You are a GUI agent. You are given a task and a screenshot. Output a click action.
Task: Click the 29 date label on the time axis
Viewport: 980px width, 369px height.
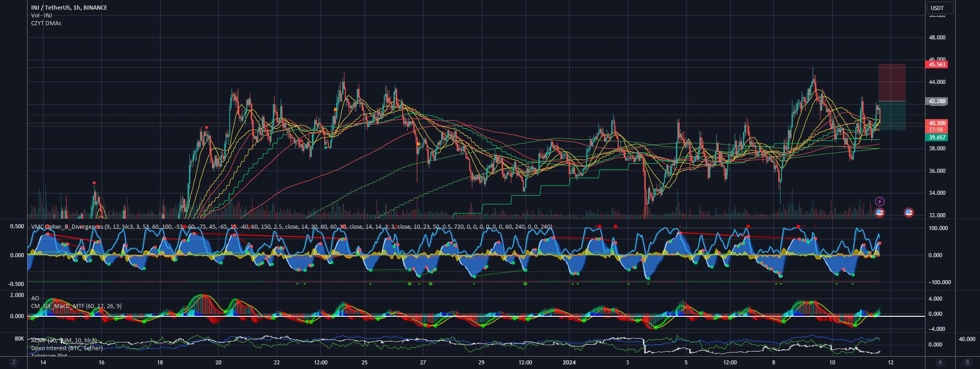point(481,363)
